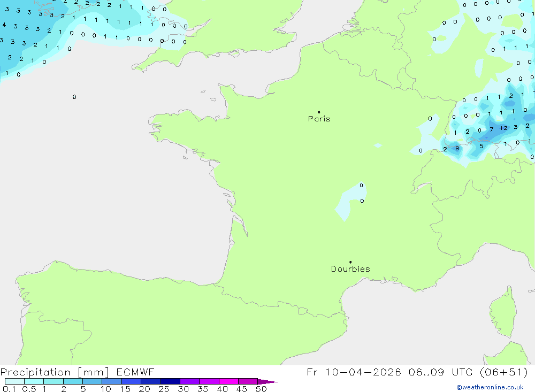Click legend scale label '0.1'
This screenshot has width=535, height=392.
pyautogui.click(x=9, y=389)
